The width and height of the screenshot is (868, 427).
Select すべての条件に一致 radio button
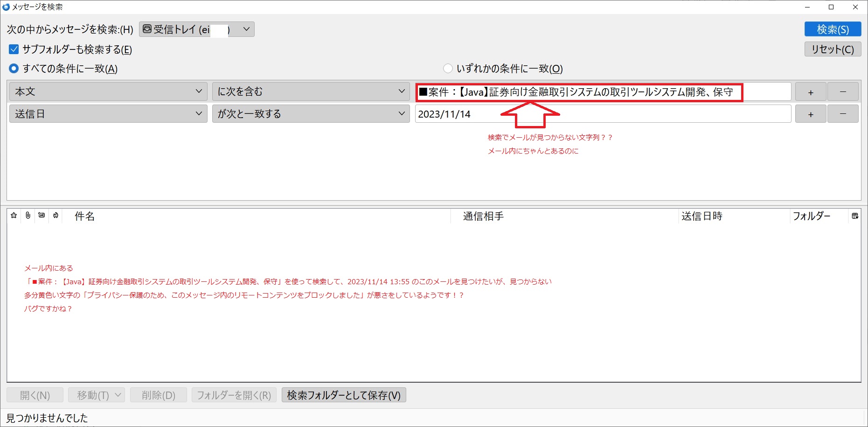[x=14, y=69]
